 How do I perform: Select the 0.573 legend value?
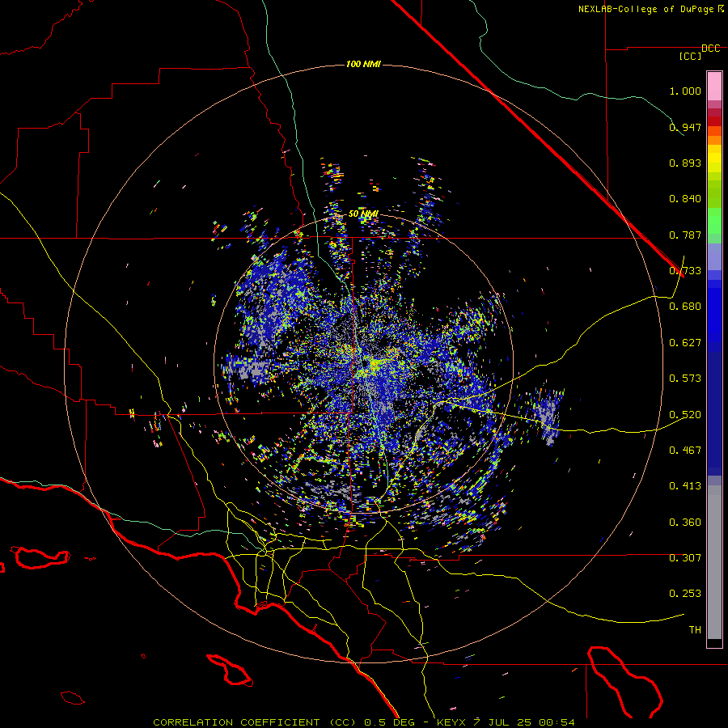tap(685, 379)
